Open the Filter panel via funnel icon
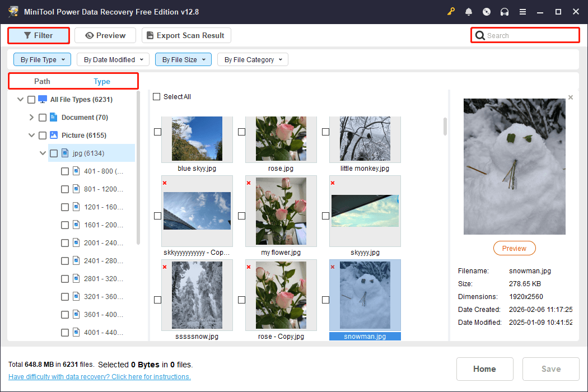Screen dimensions: 588x392 coord(27,35)
